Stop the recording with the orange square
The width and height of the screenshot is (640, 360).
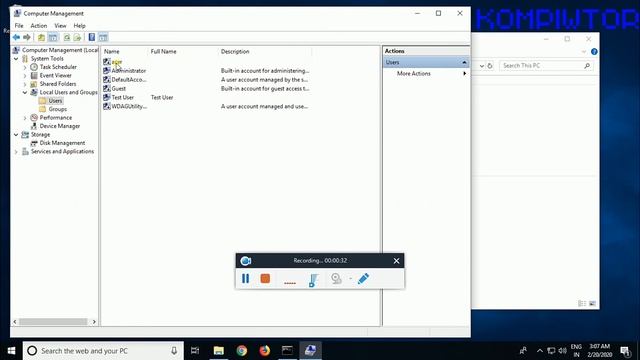point(265,278)
